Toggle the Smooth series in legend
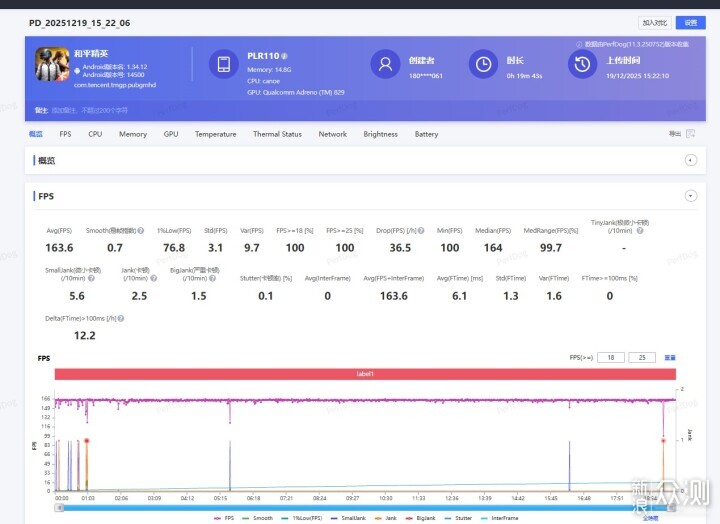The width and height of the screenshot is (720, 524). click(x=260, y=518)
